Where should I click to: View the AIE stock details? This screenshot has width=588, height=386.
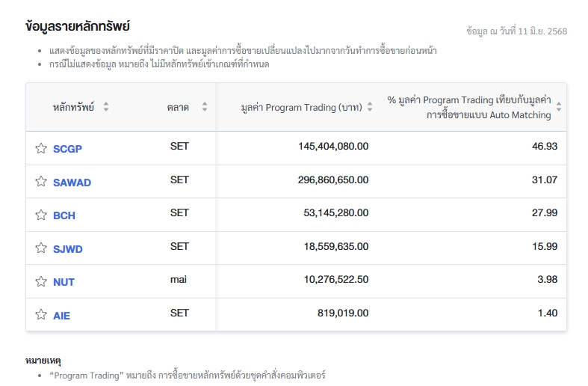coord(61,316)
